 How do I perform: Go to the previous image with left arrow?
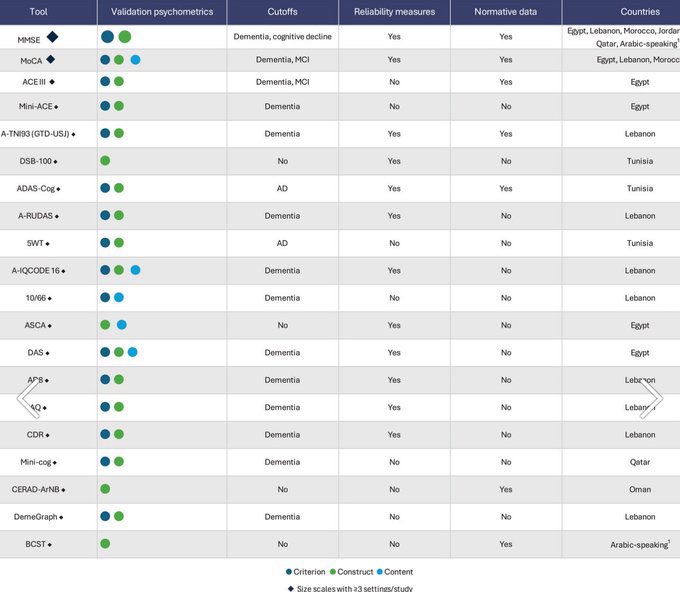coord(28,399)
